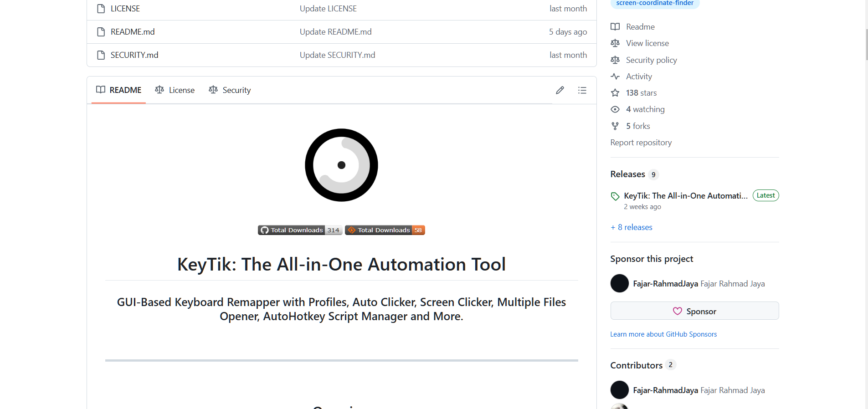Click the screen-coordinate-finder topic tag

pos(655,3)
